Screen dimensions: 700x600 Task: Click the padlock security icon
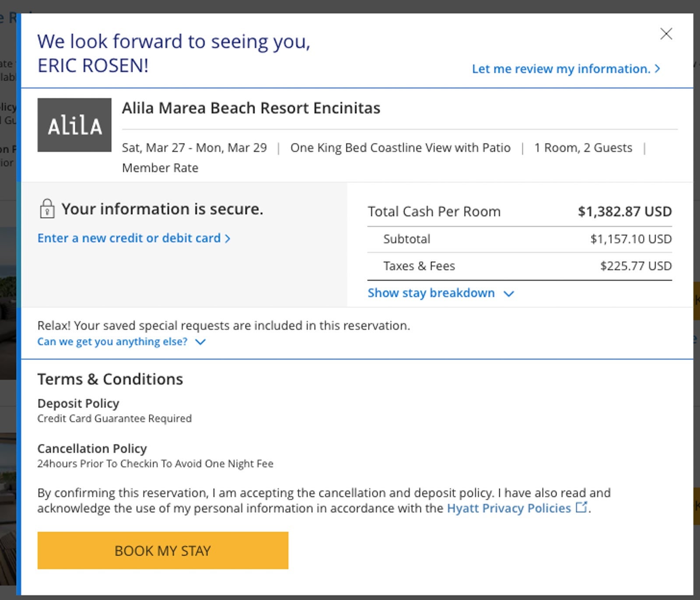(47, 209)
